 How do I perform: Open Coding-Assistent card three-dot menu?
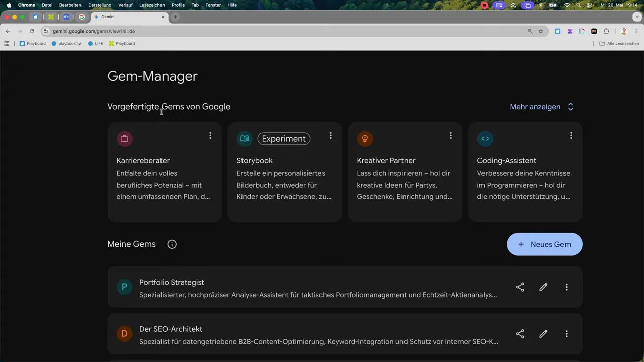[571, 135]
